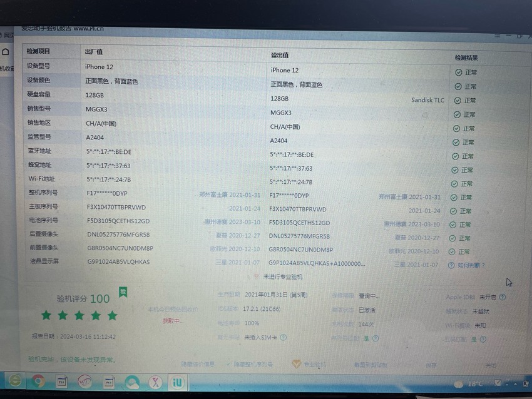
Task: Click the 报告日期 2024-03-16 11:12:42 text
Action: coord(74,336)
